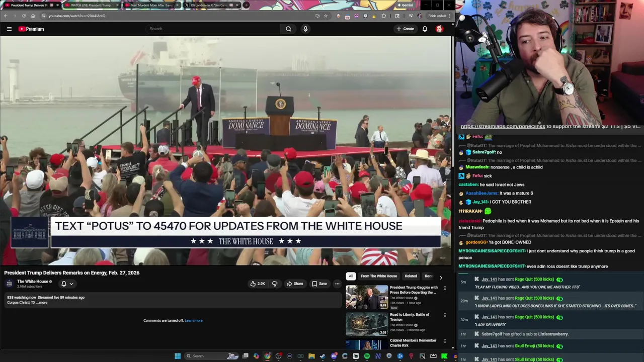Open The White House channel name
The width and height of the screenshot is (644, 362).
pyautogui.click(x=33, y=282)
